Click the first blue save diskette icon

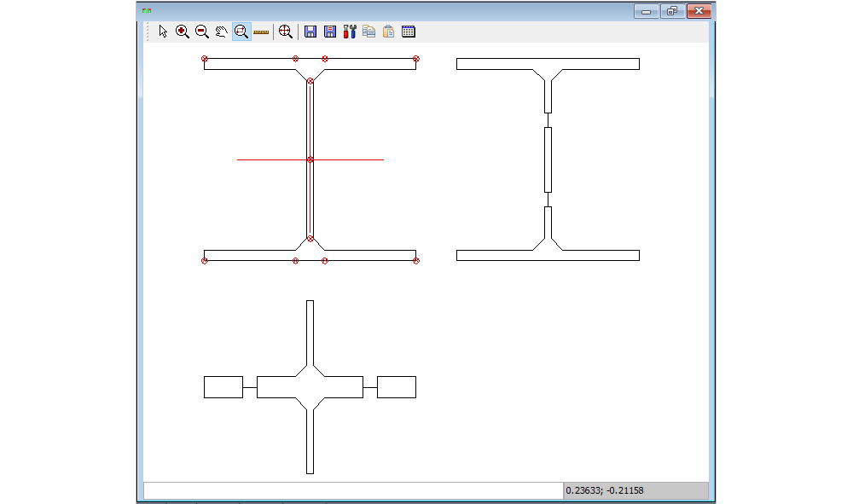tap(310, 32)
